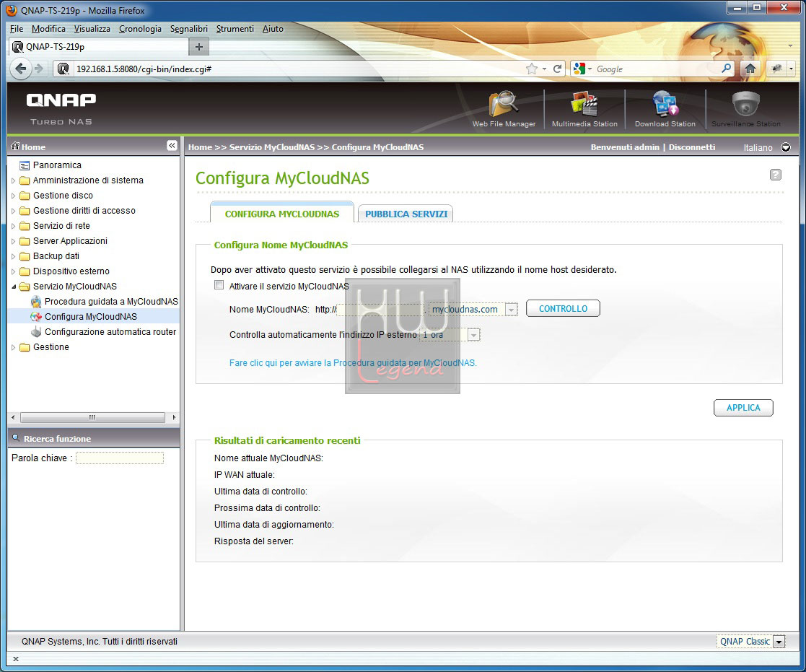The height and width of the screenshot is (672, 806).
Task: Click the Google search box
Action: (657, 69)
